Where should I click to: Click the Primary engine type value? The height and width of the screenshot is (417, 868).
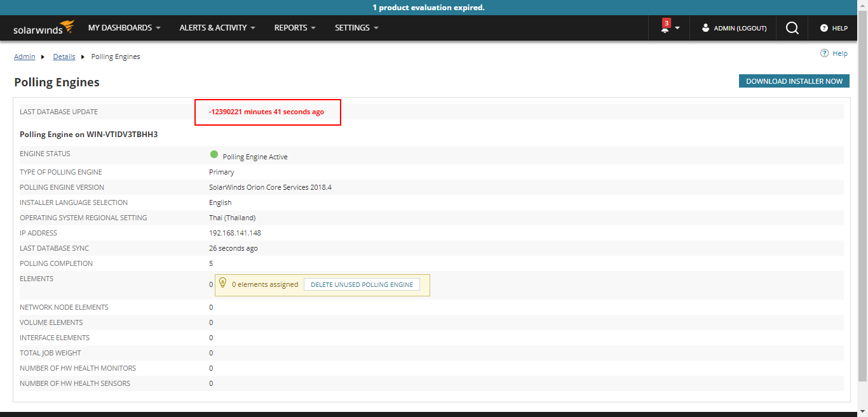221,172
